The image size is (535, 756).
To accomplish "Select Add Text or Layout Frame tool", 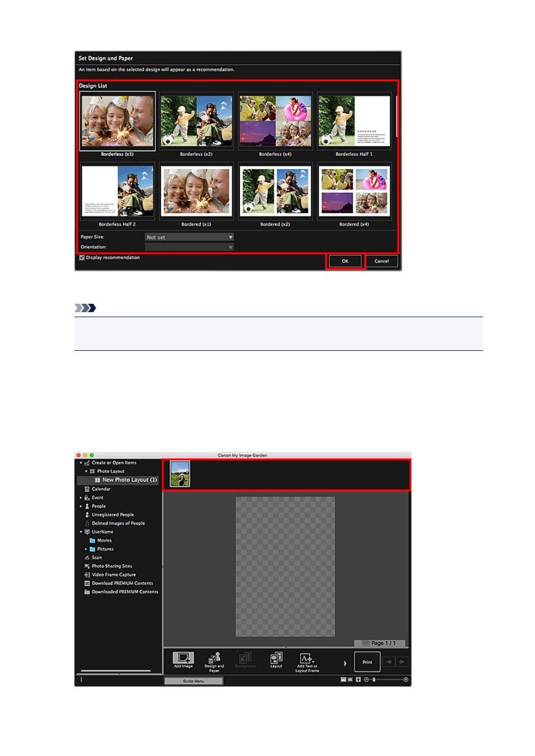I will tap(307, 662).
